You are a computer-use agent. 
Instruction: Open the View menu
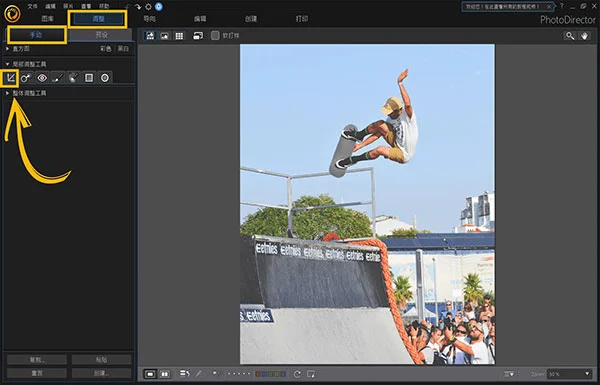tap(86, 6)
